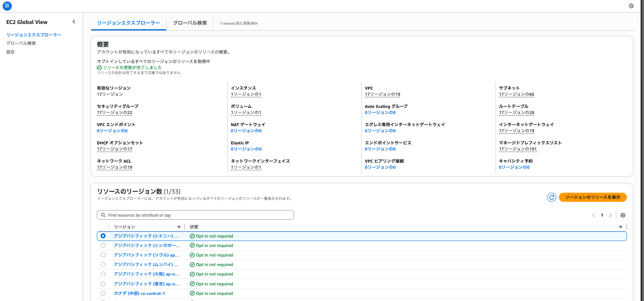Open ボリューム 1リージョンの1 link
The height and width of the screenshot is (301, 644).
pyautogui.click(x=246, y=112)
